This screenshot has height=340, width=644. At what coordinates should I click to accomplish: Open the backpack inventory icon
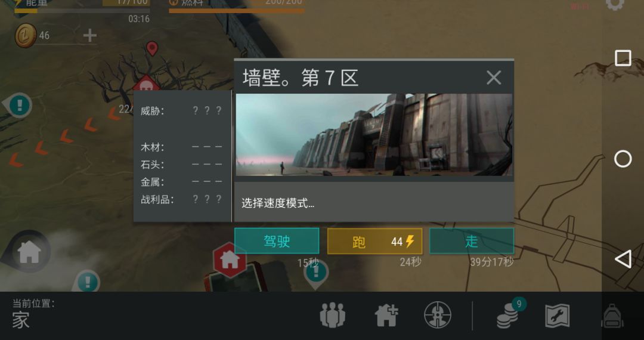[612, 316]
